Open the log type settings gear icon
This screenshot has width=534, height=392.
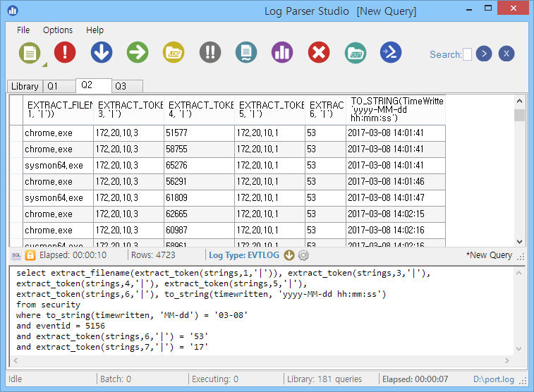(303, 255)
